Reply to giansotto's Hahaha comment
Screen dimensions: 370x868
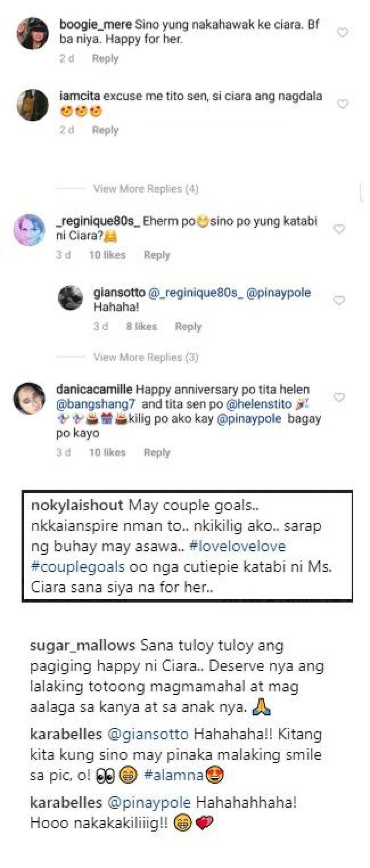coord(188,327)
